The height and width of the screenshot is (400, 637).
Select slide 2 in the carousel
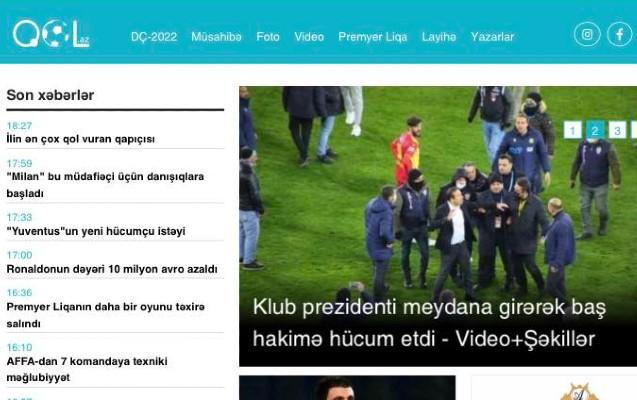pos(595,130)
